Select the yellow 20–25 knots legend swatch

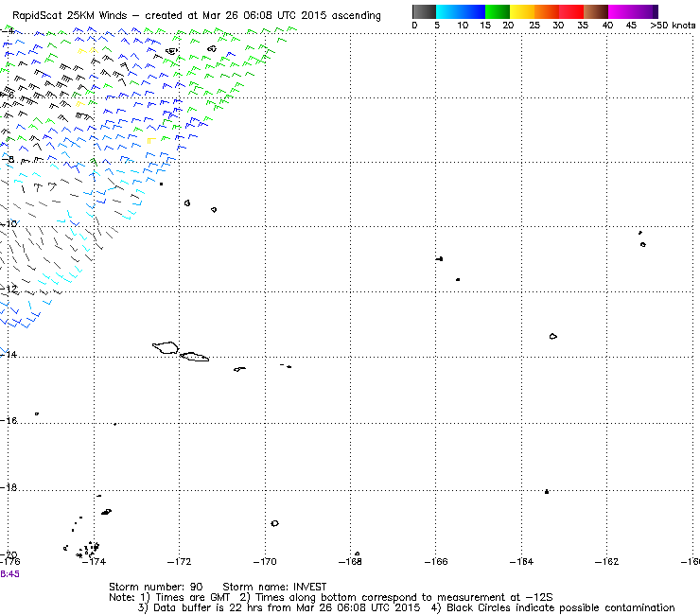[522, 11]
